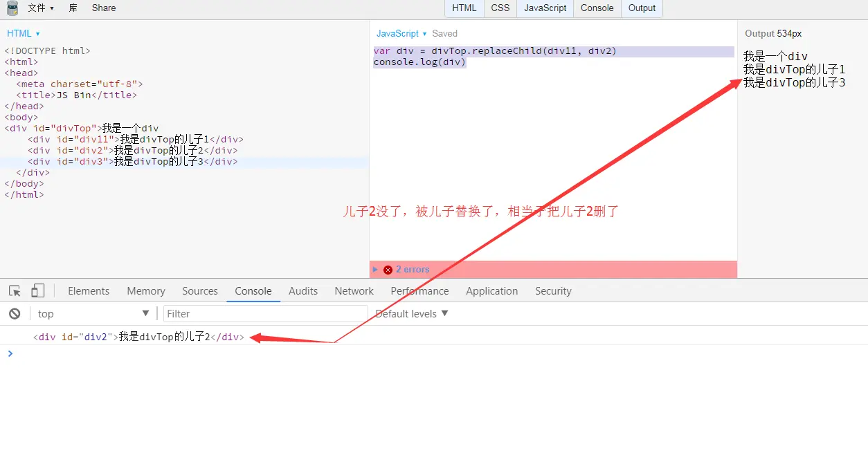The image size is (868, 464).
Task: Click the console Filter field
Action: pyautogui.click(x=265, y=314)
